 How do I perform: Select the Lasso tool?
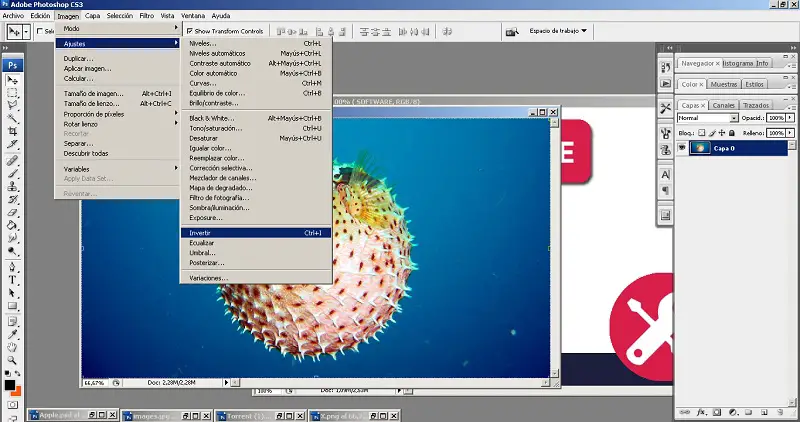pyautogui.click(x=12, y=106)
